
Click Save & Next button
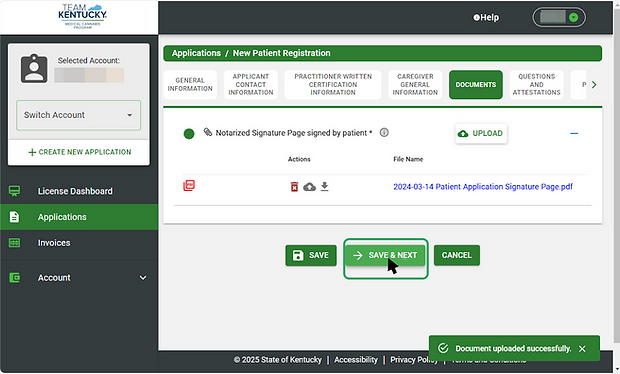pos(386,255)
